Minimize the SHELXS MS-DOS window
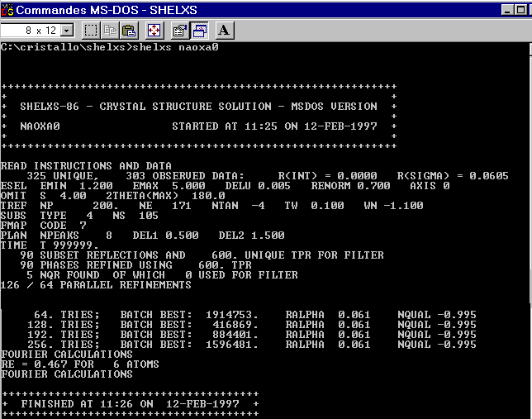The image size is (532, 419). [507, 10]
